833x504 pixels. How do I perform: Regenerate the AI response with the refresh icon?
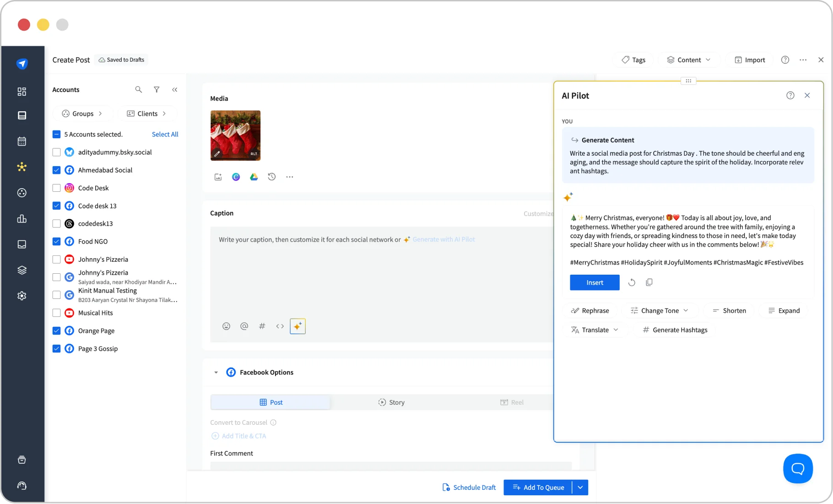pos(632,282)
